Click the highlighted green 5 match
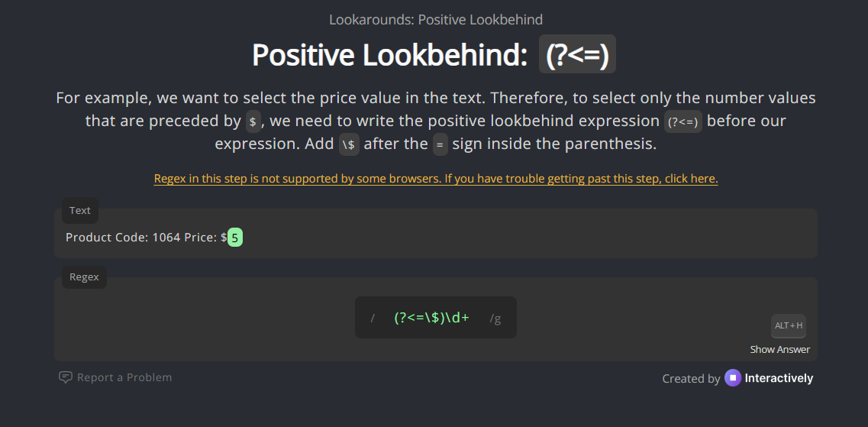 pyautogui.click(x=235, y=238)
